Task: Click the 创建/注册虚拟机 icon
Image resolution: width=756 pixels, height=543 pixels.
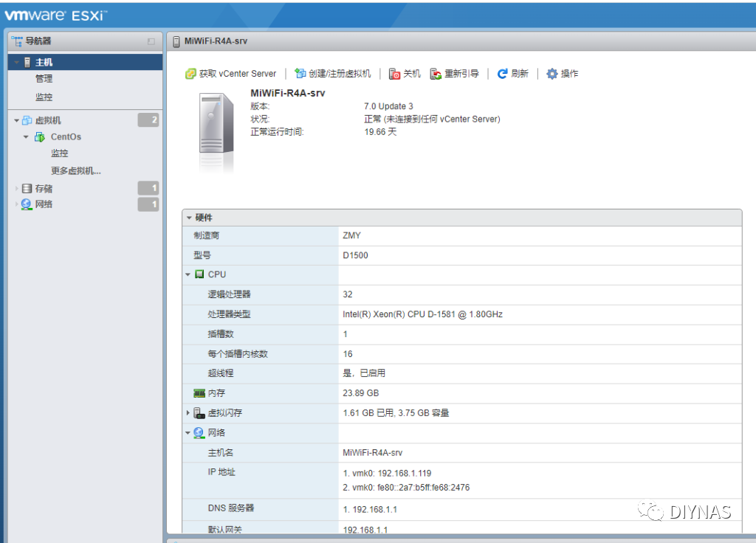Action: 300,73
